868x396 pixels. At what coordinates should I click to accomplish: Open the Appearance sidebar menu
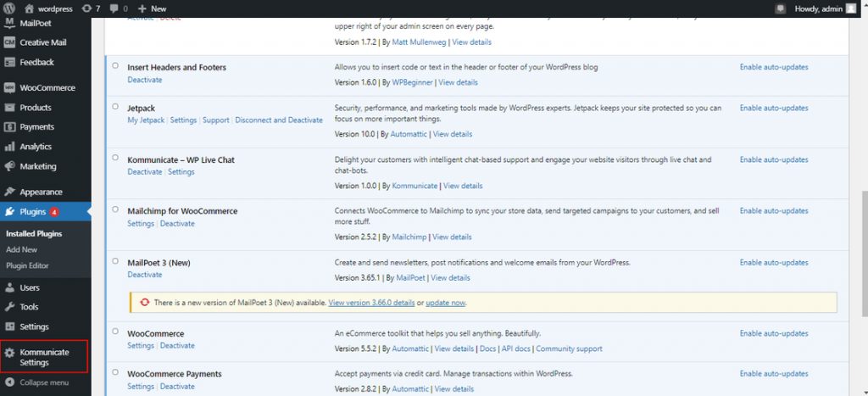tap(46, 192)
